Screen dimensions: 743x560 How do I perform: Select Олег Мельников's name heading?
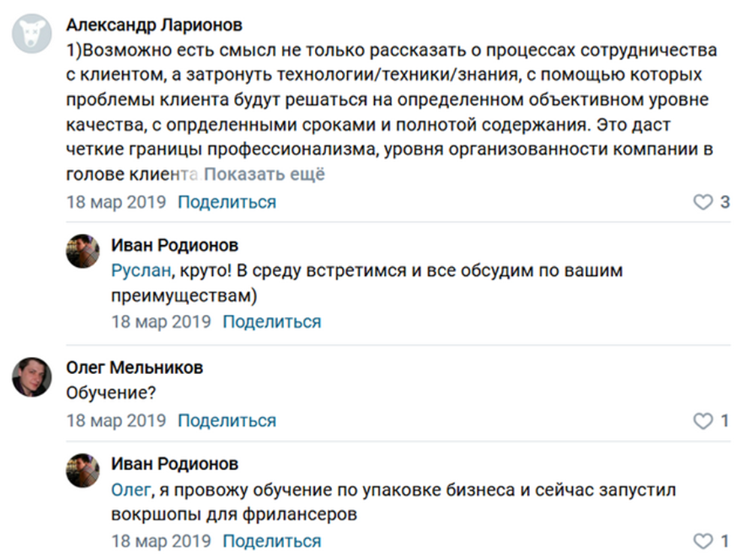click(133, 367)
